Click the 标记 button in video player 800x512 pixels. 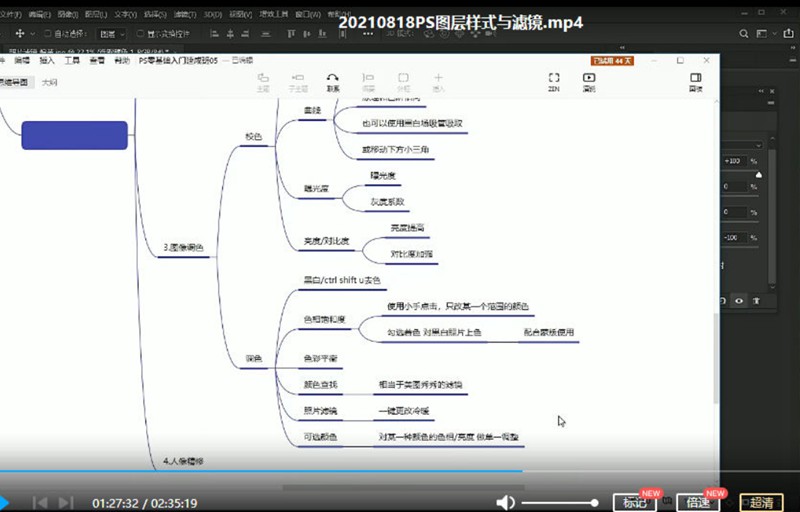634,502
